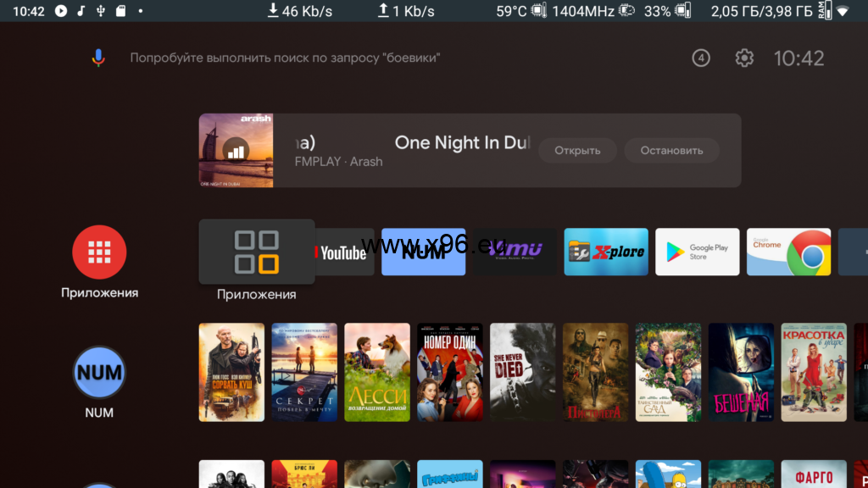Open the notifications counter showing 4

tap(700, 58)
